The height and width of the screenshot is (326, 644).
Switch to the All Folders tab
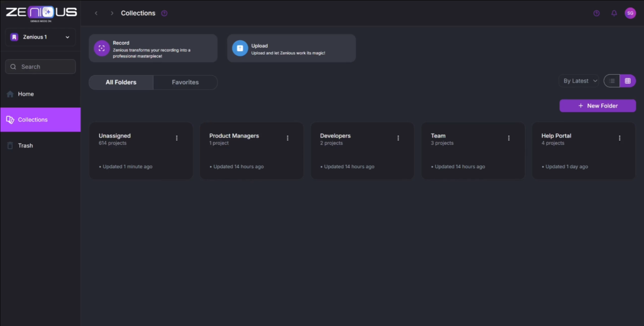point(121,82)
